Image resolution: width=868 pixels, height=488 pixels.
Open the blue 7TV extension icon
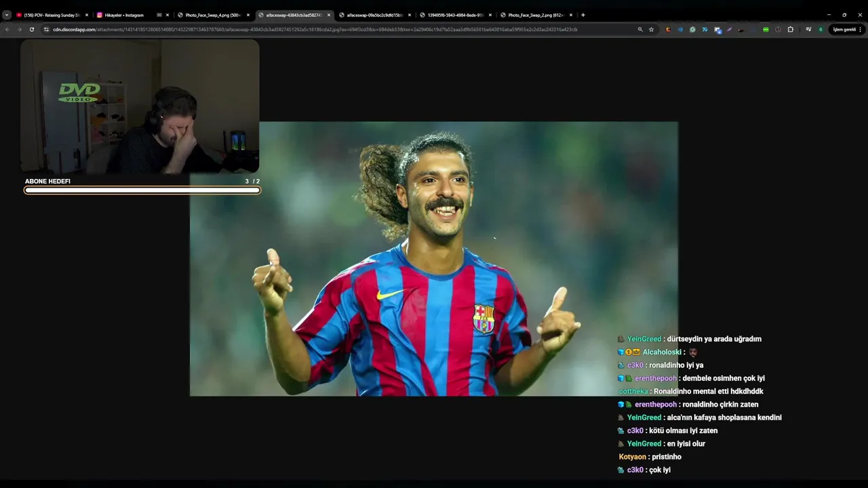click(705, 29)
